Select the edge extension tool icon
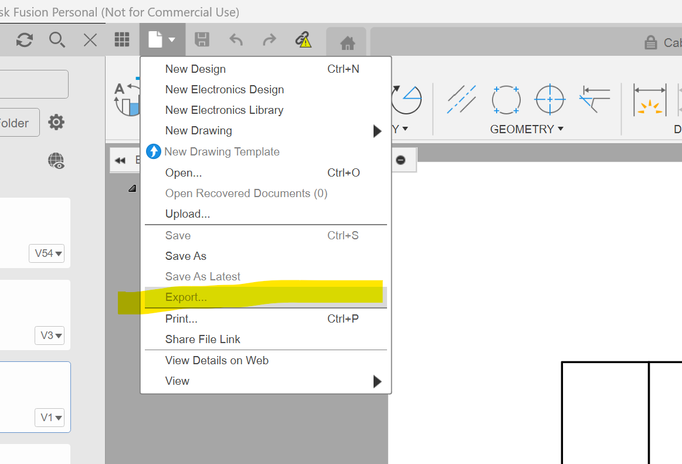Image resolution: width=682 pixels, height=464 pixels. pyautogui.click(x=595, y=99)
